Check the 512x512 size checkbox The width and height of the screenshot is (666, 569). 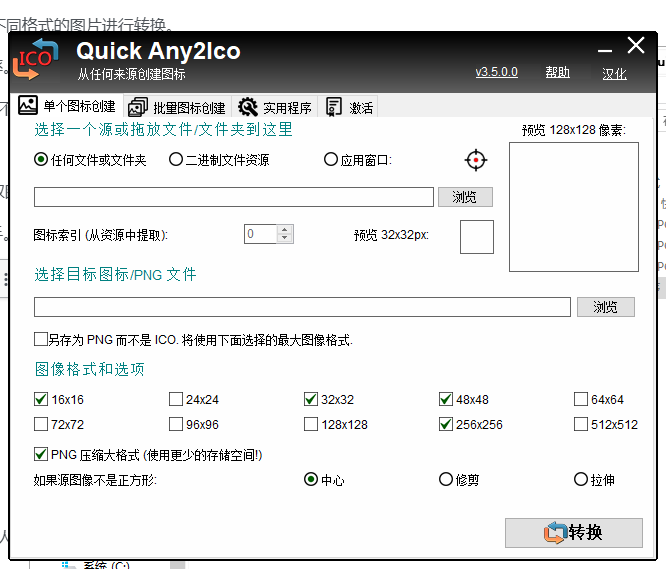point(581,424)
